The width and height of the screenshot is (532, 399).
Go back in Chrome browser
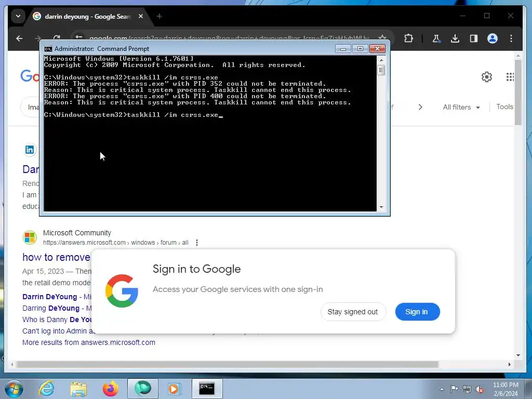click(x=19, y=38)
